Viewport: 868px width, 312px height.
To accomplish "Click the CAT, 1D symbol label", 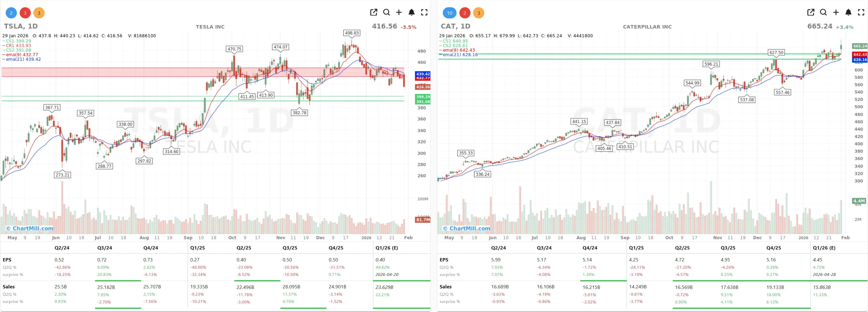I will [455, 26].
